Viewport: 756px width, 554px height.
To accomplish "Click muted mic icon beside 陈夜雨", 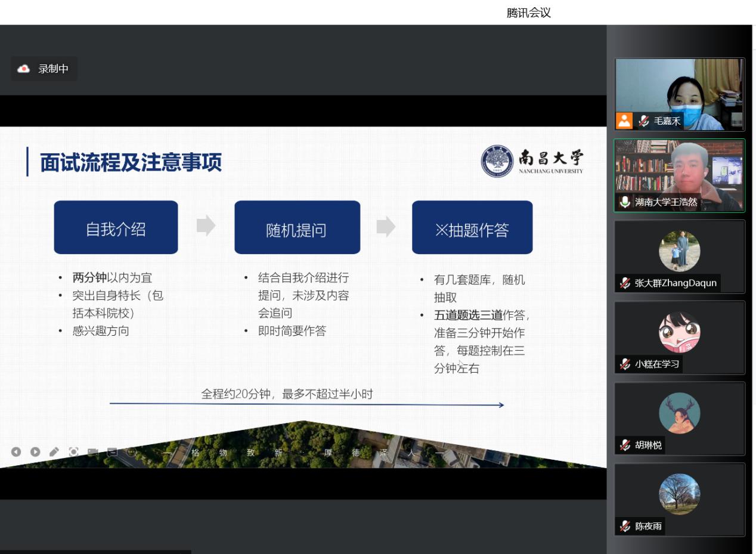I will coord(625,527).
